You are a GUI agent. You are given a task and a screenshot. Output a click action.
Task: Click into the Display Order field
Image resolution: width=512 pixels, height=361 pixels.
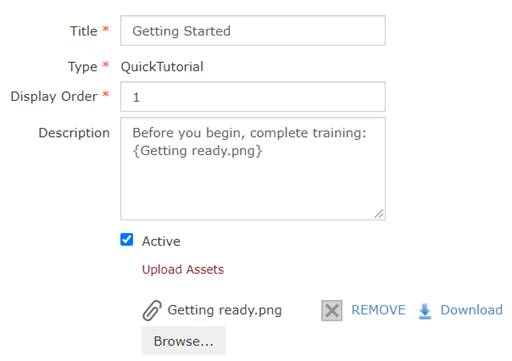253,97
